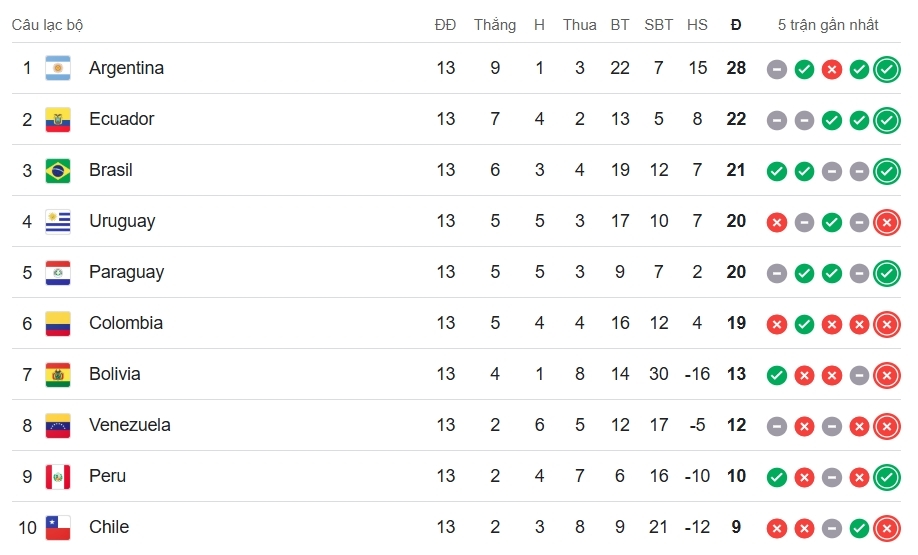
Task: Click the Thắng column header
Action: pyautogui.click(x=495, y=25)
